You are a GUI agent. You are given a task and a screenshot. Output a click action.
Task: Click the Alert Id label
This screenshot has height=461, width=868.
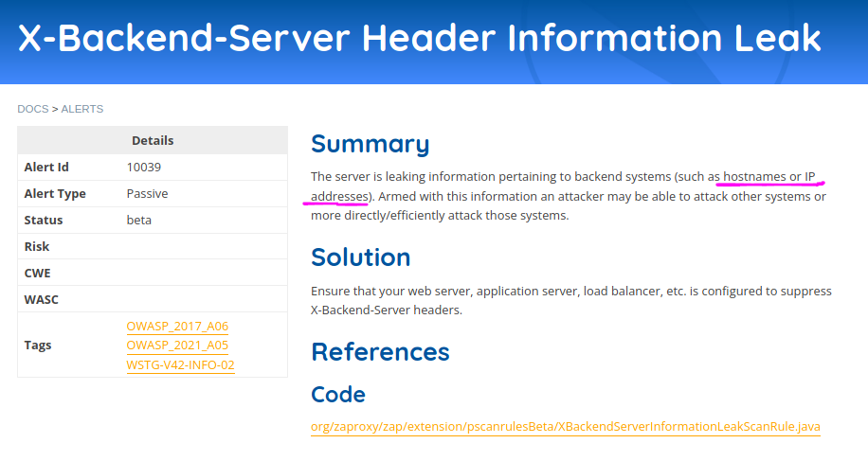point(46,167)
